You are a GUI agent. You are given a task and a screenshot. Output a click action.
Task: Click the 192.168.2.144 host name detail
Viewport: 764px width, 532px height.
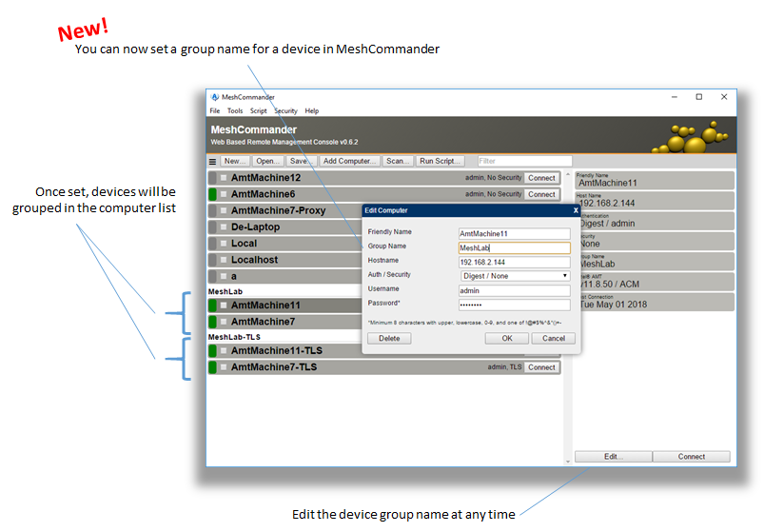[x=655, y=201]
